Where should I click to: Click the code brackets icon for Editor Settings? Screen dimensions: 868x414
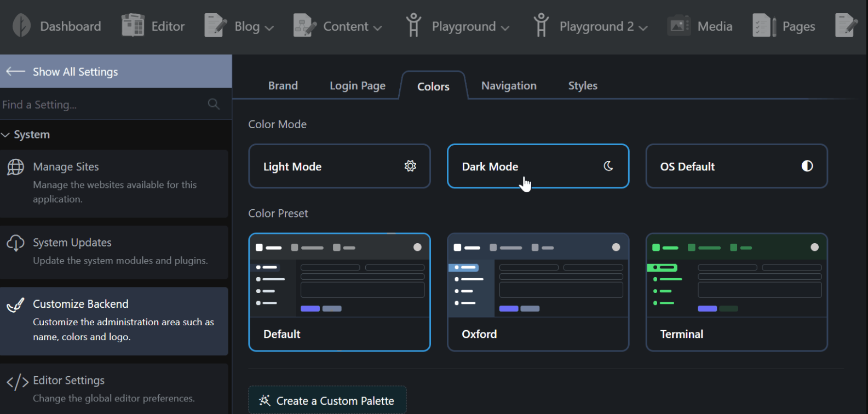(x=17, y=382)
